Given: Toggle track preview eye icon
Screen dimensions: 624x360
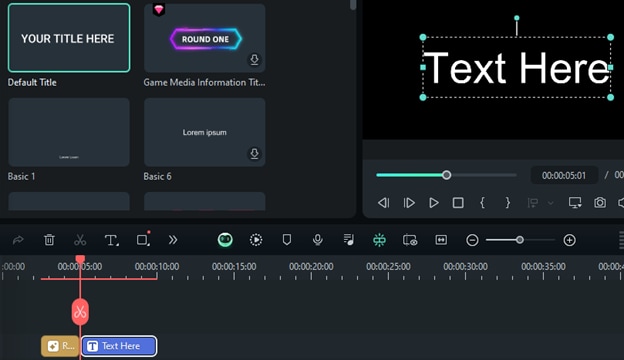Looking at the screenshot, I should point(410,240).
